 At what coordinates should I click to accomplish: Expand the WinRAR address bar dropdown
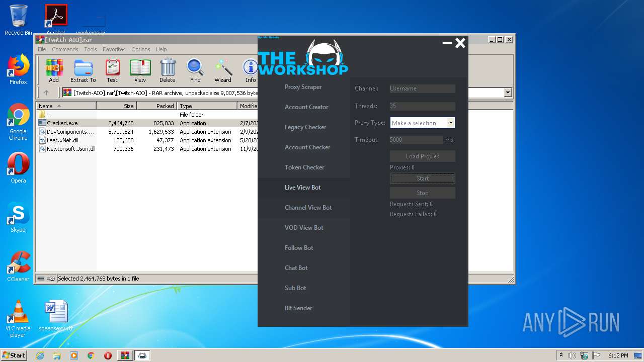508,93
